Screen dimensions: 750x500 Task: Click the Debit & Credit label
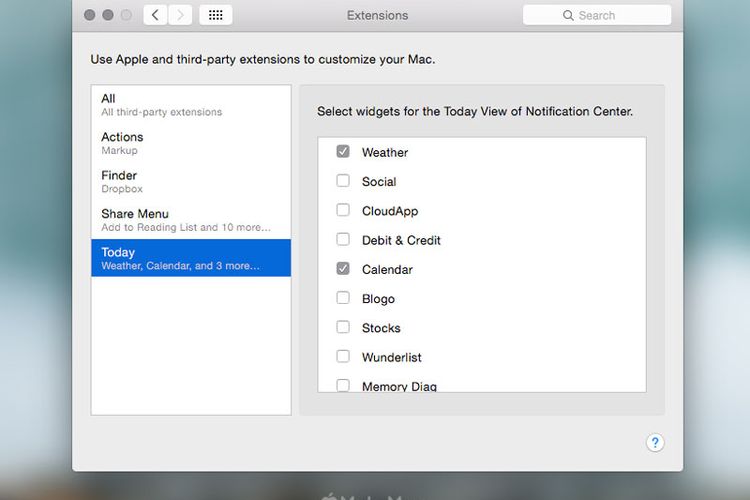[x=401, y=240]
